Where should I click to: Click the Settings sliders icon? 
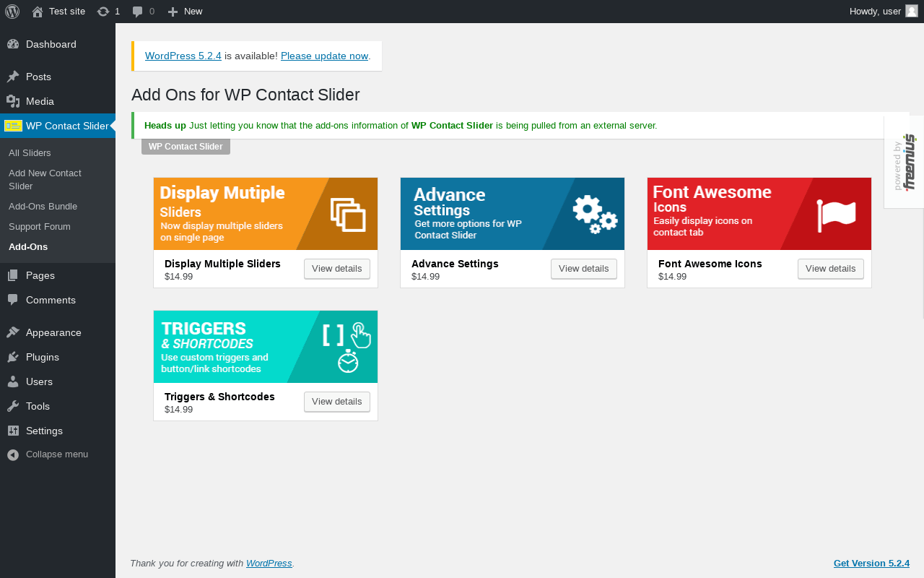pos(13,431)
